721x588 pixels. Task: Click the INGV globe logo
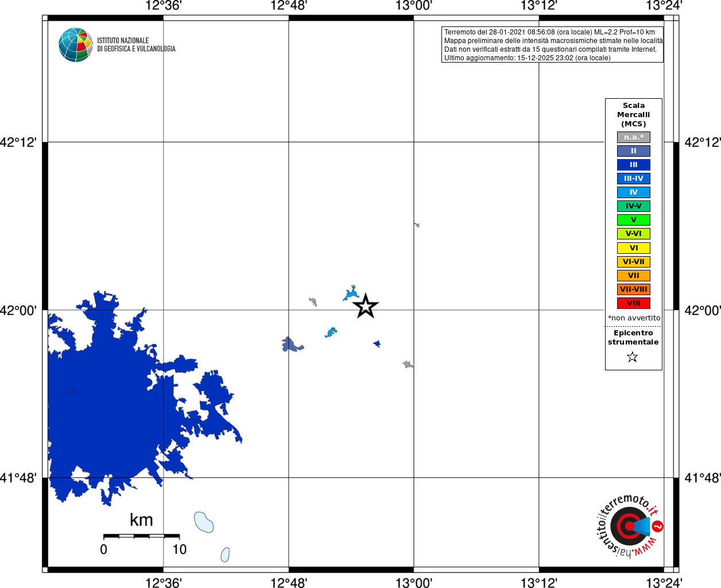pyautogui.click(x=75, y=45)
